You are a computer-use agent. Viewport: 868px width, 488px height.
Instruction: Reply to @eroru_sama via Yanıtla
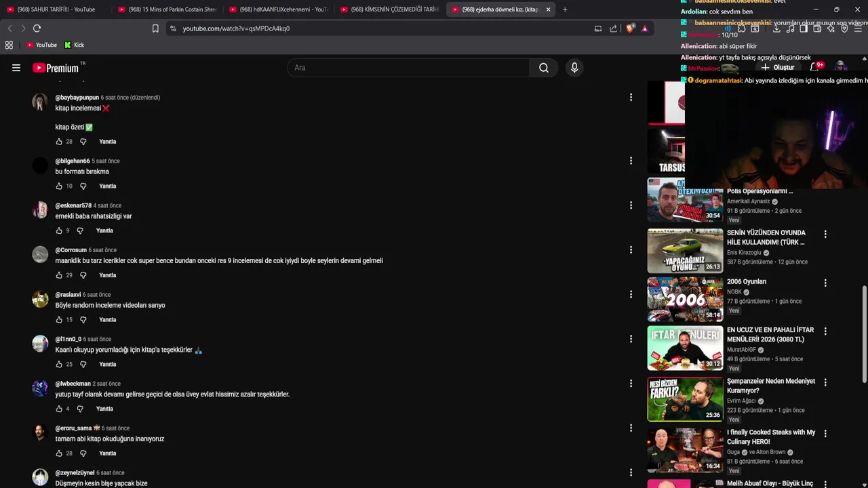click(107, 453)
